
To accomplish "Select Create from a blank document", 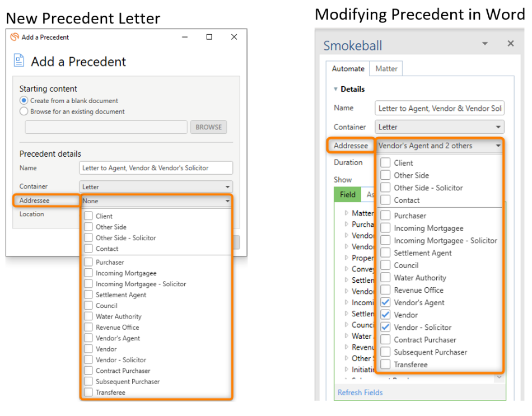I will 24,100.
